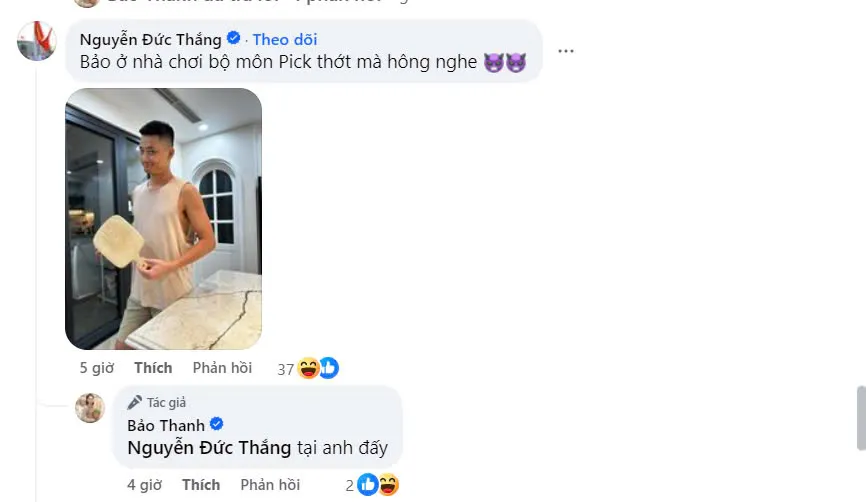
Task: Click Nguyễn Đức Thắng's profile avatar
Action: [x=37, y=41]
